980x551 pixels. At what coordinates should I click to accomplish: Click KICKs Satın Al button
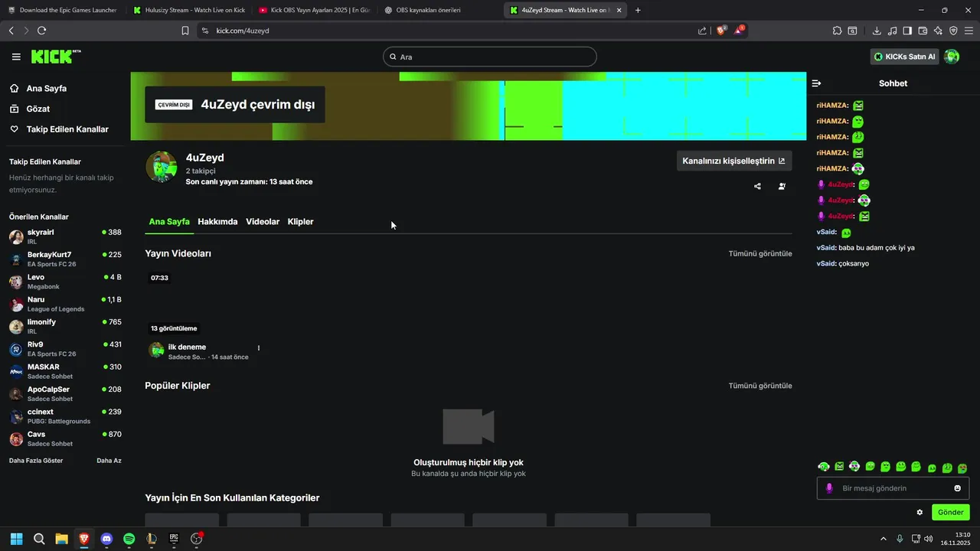(x=905, y=57)
